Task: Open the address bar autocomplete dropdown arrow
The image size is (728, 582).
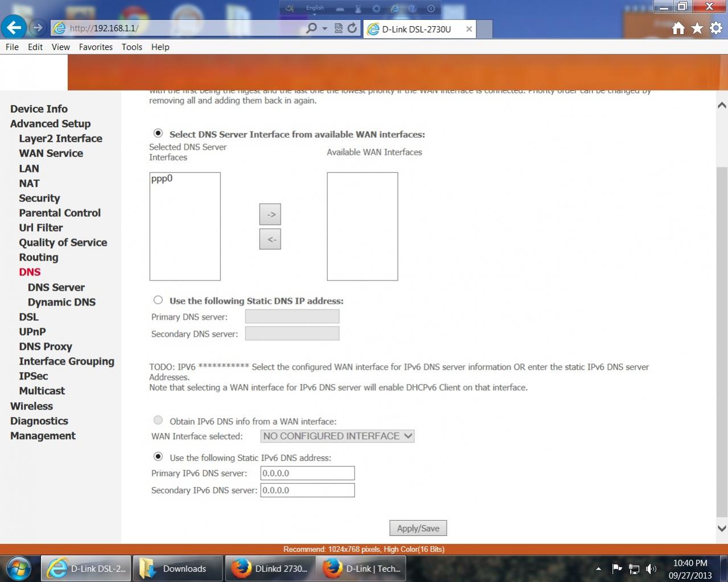Action: pos(325,28)
